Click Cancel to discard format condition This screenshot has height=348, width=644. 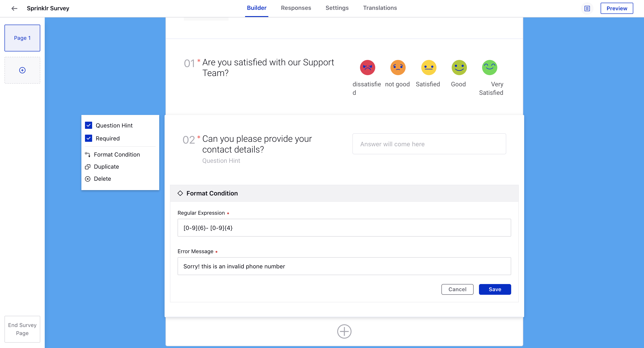(457, 289)
